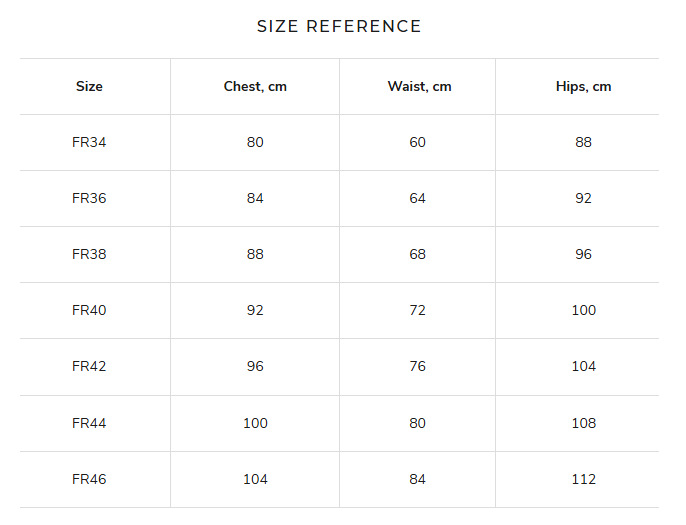Choose the FR40 size row label
This screenshot has width=686, height=525.
(x=89, y=310)
